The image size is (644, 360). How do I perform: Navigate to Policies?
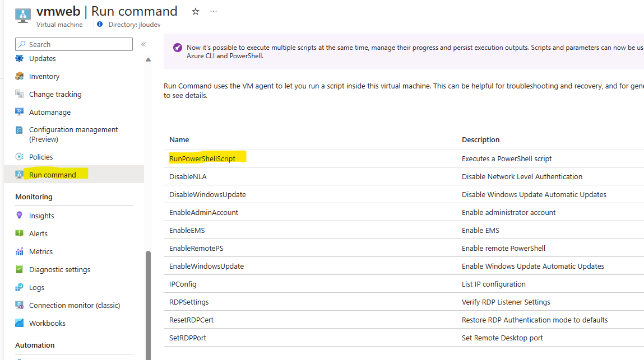click(x=41, y=157)
